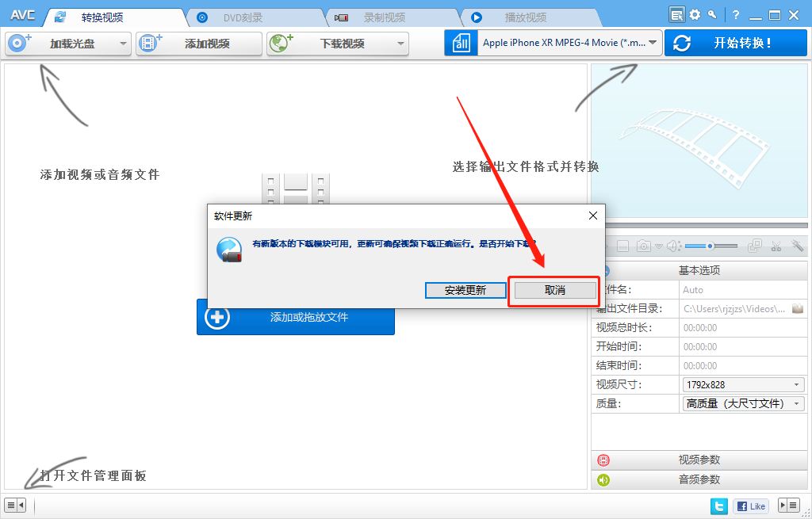The height and width of the screenshot is (519, 812).
Task: Open the settings gear icon
Action: 695,15
